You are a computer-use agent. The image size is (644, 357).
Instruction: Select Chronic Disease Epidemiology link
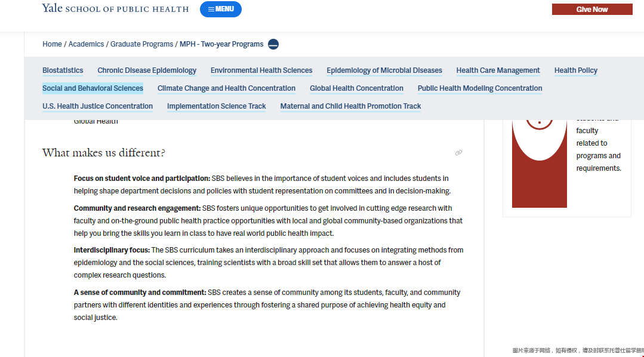(x=147, y=70)
